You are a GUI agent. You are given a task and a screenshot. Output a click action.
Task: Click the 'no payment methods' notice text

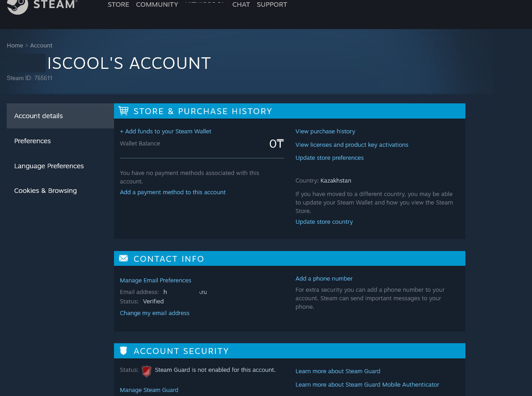click(x=189, y=177)
